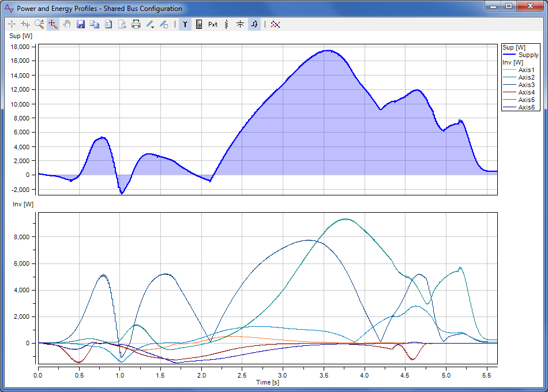Select the single crosshair cursor tool
This screenshot has width=548, height=392.
(12, 24)
